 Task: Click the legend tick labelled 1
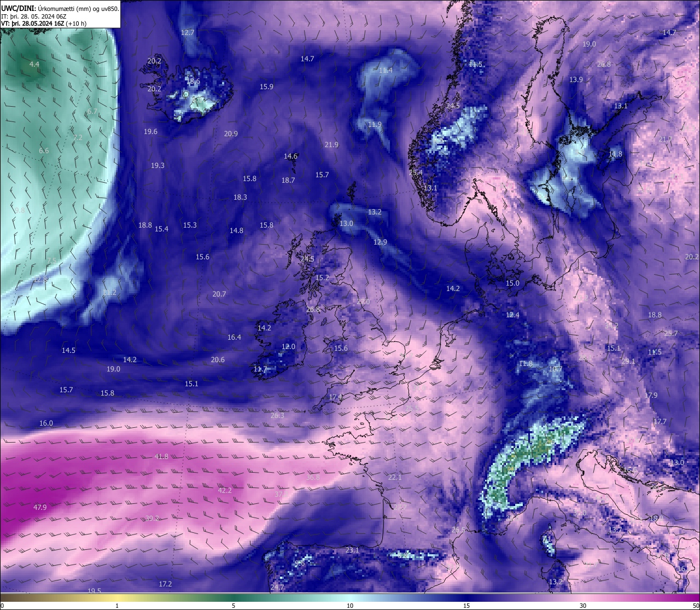tap(117, 606)
